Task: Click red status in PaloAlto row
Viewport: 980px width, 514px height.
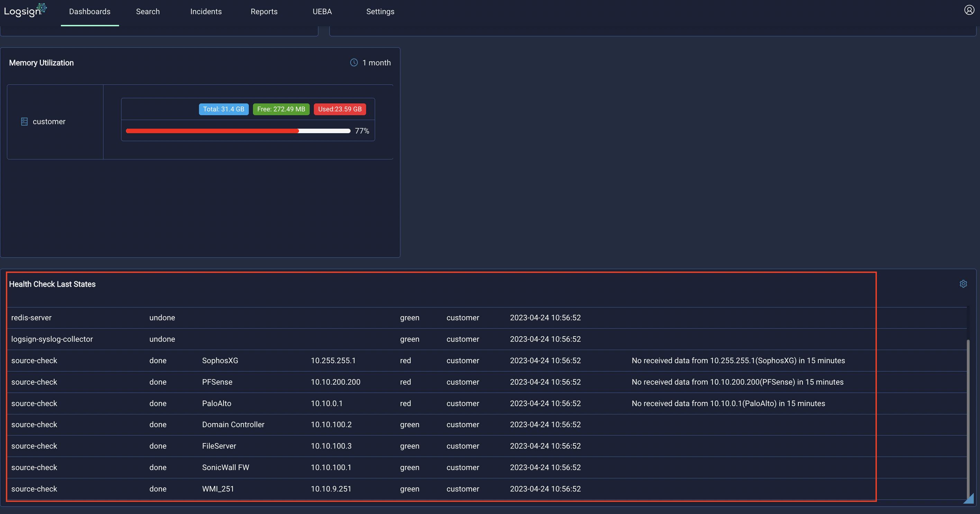Action: 406,403
